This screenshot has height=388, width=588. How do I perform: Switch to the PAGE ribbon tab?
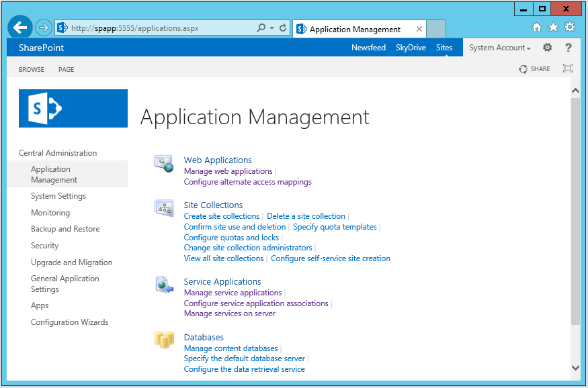(66, 69)
